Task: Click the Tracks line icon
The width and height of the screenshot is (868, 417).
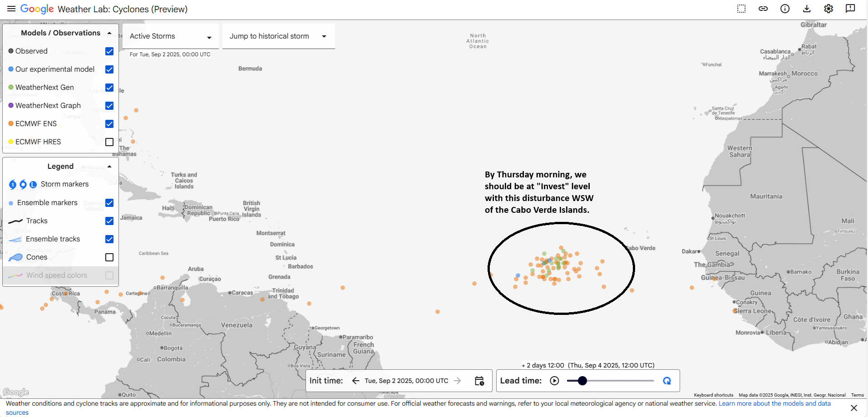Action: point(15,221)
